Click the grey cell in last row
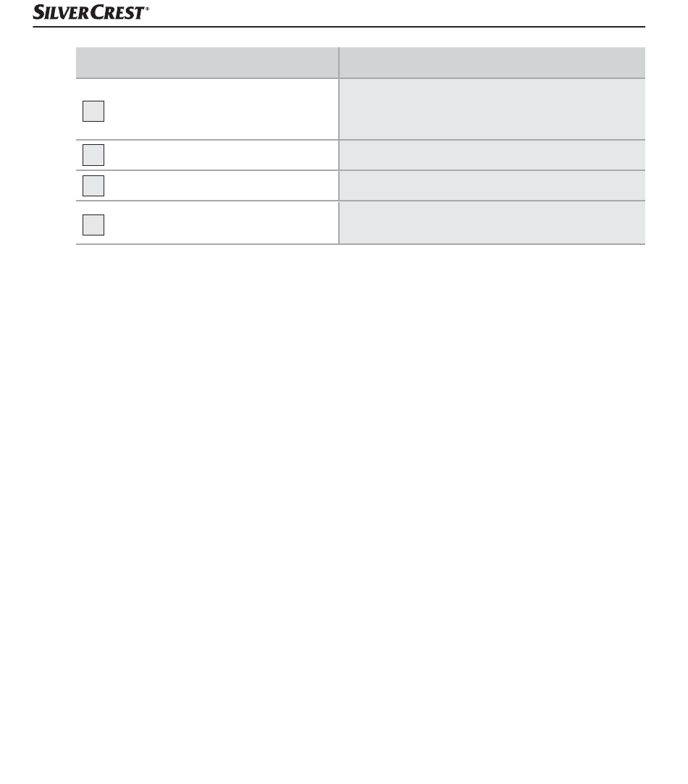This screenshot has height=784, width=688. point(492,222)
